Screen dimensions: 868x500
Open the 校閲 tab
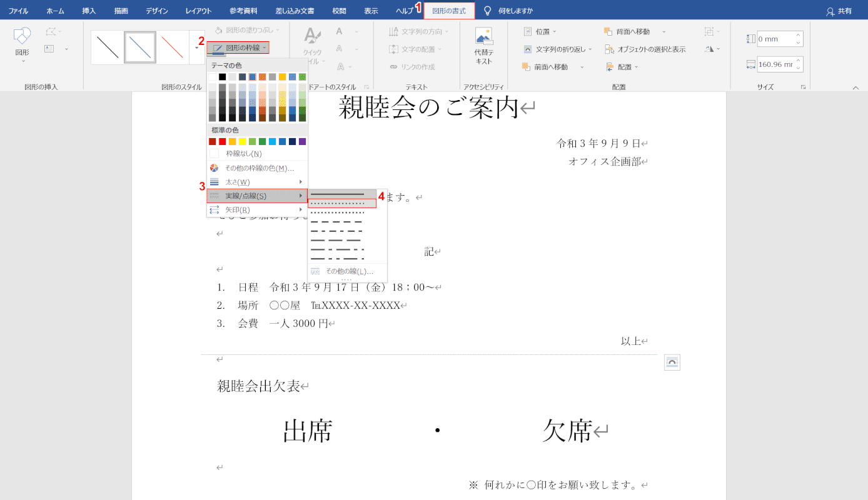coord(339,11)
